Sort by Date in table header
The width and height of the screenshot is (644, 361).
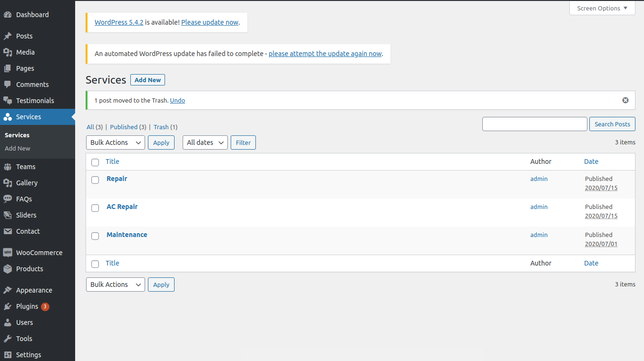coord(591,161)
